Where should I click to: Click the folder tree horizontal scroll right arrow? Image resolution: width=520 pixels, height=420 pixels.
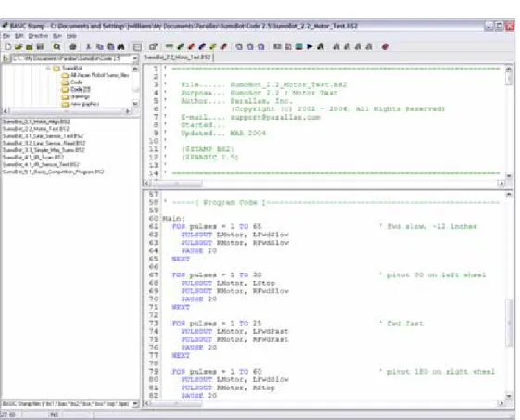(128, 111)
